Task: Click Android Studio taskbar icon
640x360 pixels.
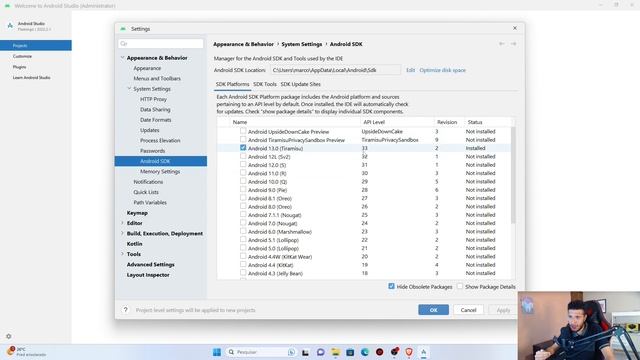Action: [424, 352]
